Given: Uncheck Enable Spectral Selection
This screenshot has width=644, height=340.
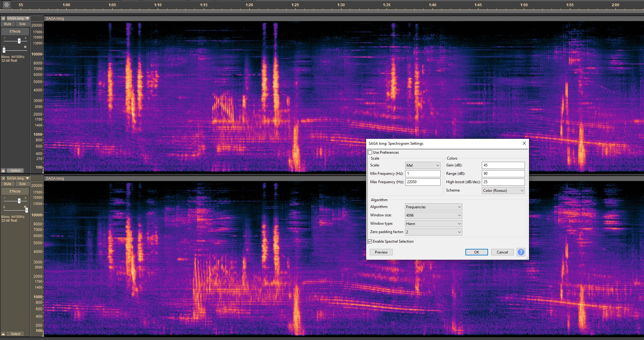Looking at the screenshot, I should (370, 241).
